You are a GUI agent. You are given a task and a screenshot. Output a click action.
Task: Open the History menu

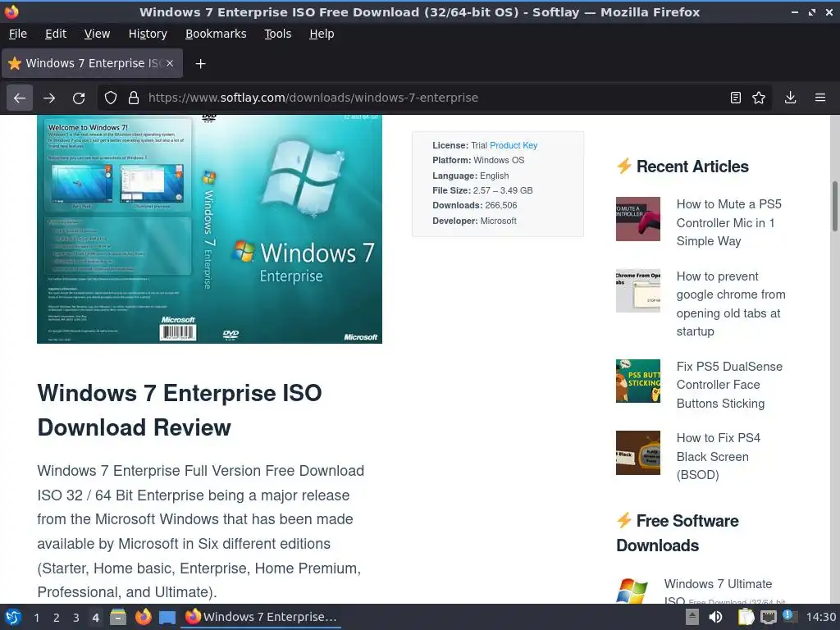(148, 34)
